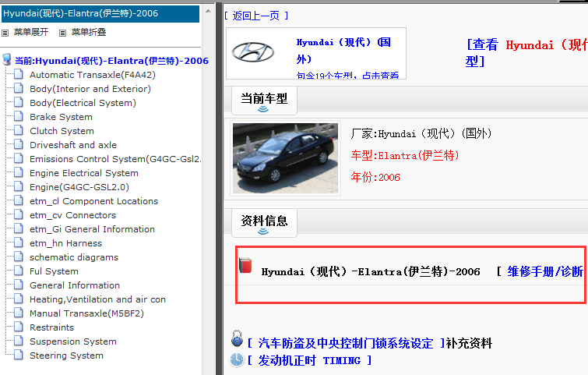
Task: Click the computer icon at tree root
Action: [7, 60]
